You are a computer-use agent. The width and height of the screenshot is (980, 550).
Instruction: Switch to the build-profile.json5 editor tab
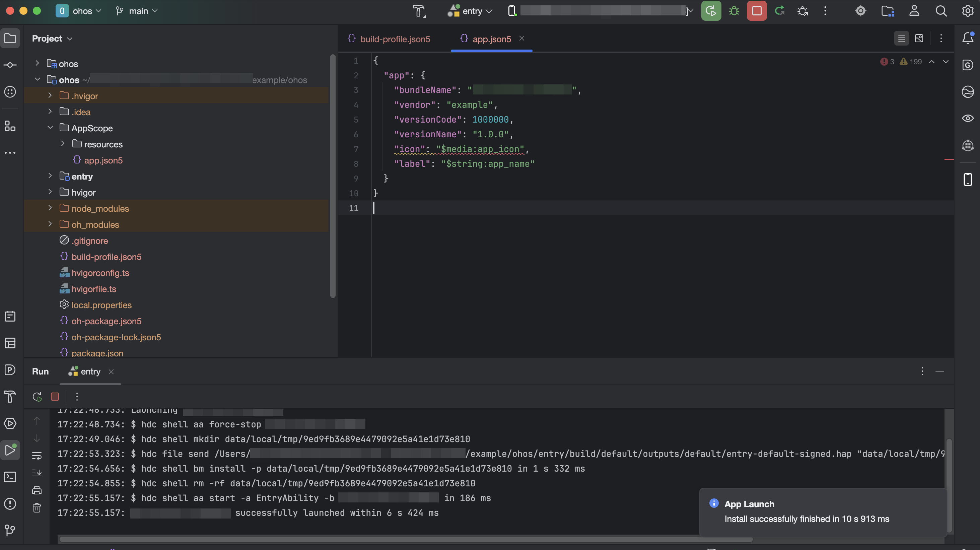tap(389, 39)
